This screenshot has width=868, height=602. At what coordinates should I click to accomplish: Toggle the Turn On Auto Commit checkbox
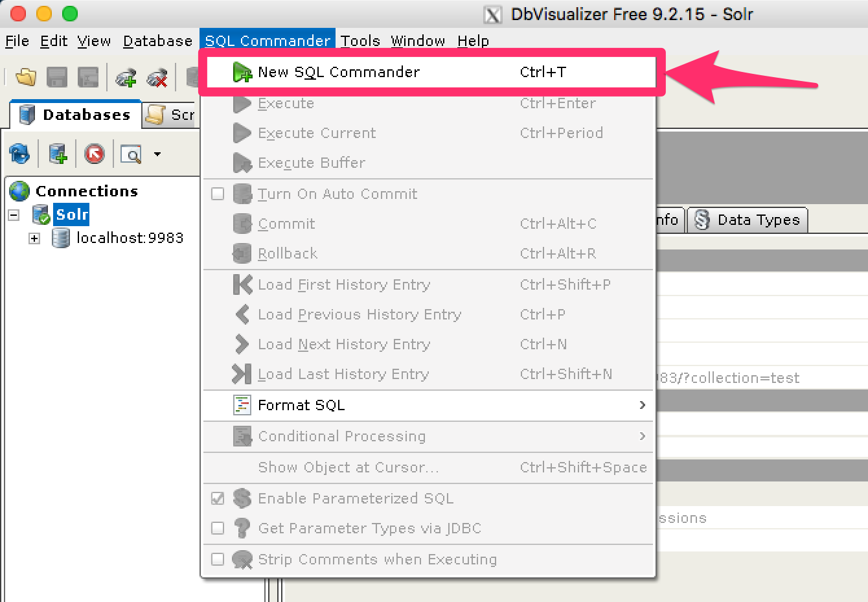[x=218, y=194]
